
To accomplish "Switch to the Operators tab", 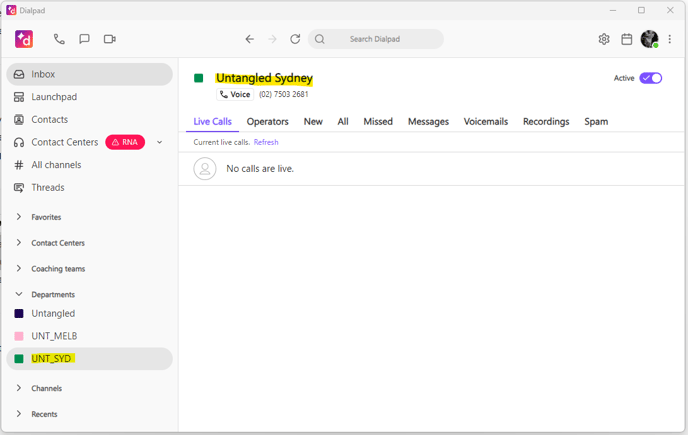I will pos(268,122).
